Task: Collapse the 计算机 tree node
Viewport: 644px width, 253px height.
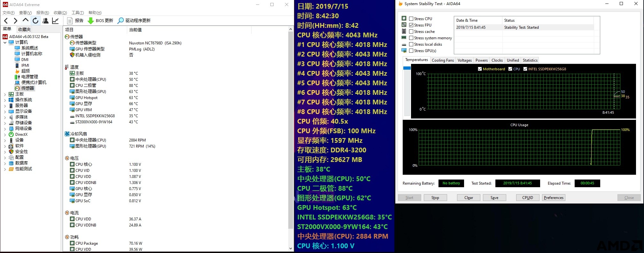Action: 5,42
